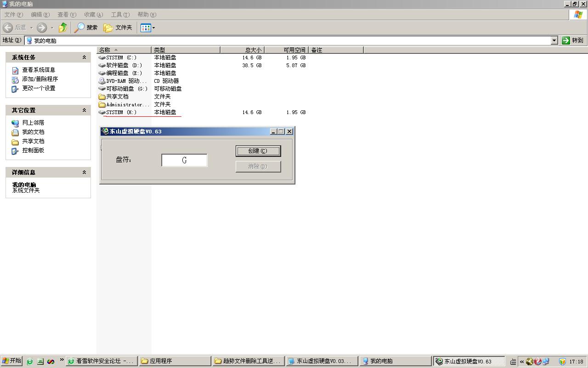Toggle the 文件夹 folders pane

tap(118, 28)
